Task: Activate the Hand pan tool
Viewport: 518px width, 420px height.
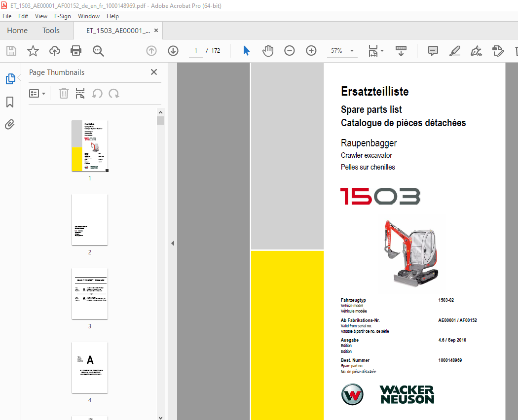Action: pyautogui.click(x=268, y=51)
